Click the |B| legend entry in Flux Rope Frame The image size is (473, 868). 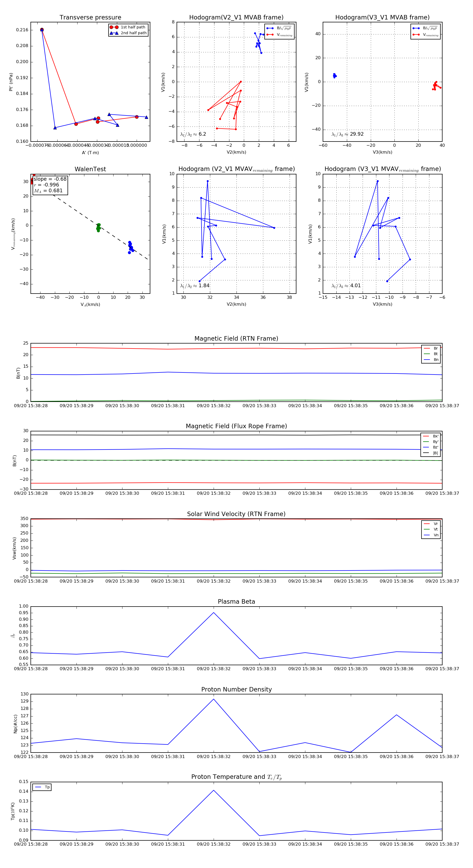(431, 453)
